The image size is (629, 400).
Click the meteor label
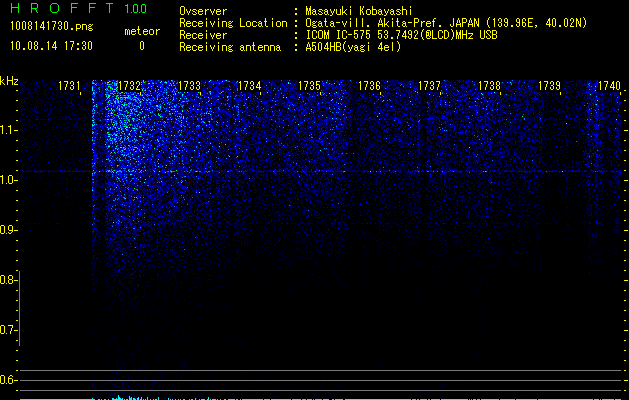[142, 31]
